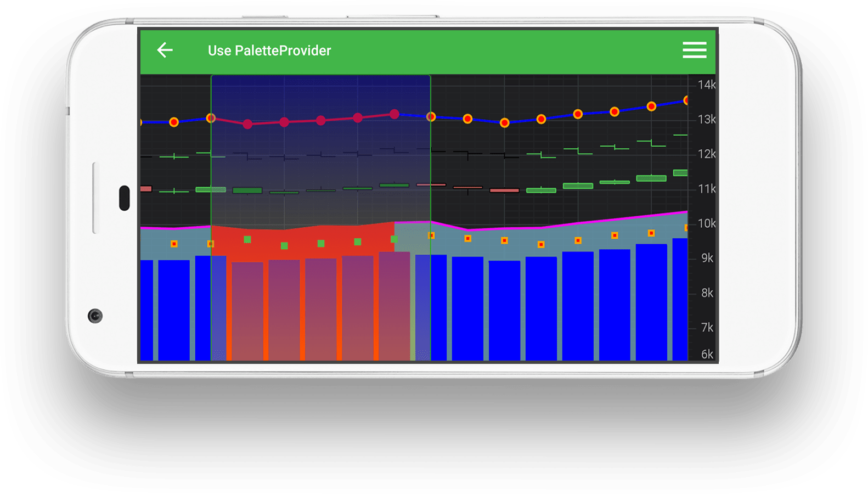Click the highest crimson point on line series
The height and width of the screenshot is (494, 868).
(x=394, y=114)
